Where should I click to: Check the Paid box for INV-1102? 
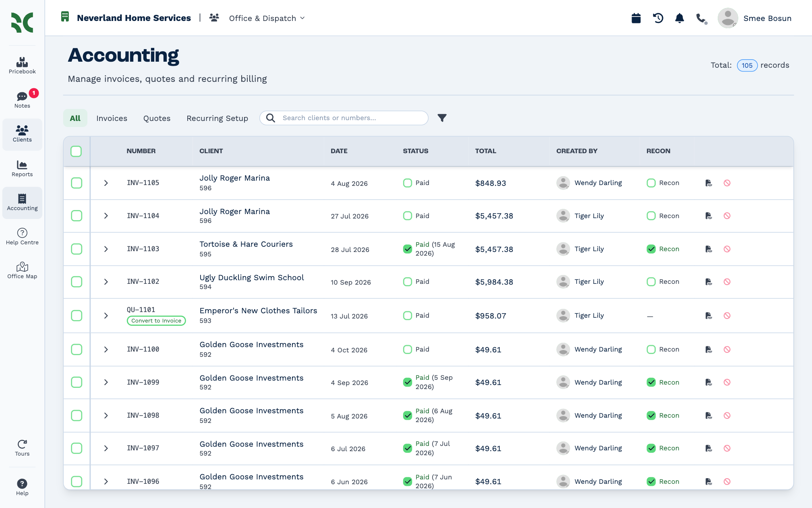point(408,281)
